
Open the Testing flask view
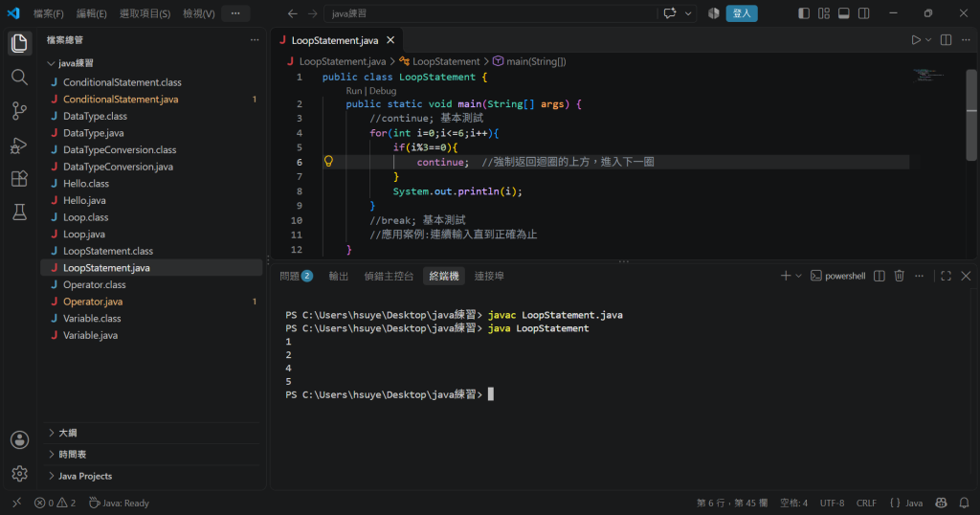point(19,213)
